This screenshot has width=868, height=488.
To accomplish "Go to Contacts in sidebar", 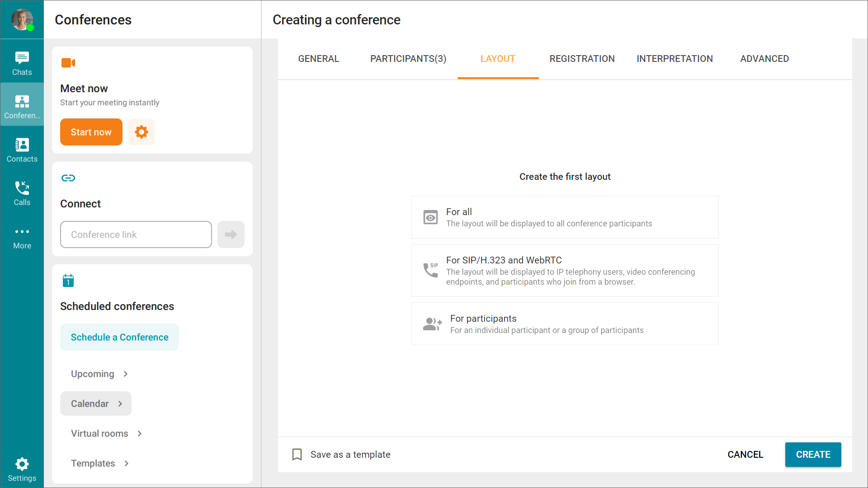I will (x=22, y=150).
